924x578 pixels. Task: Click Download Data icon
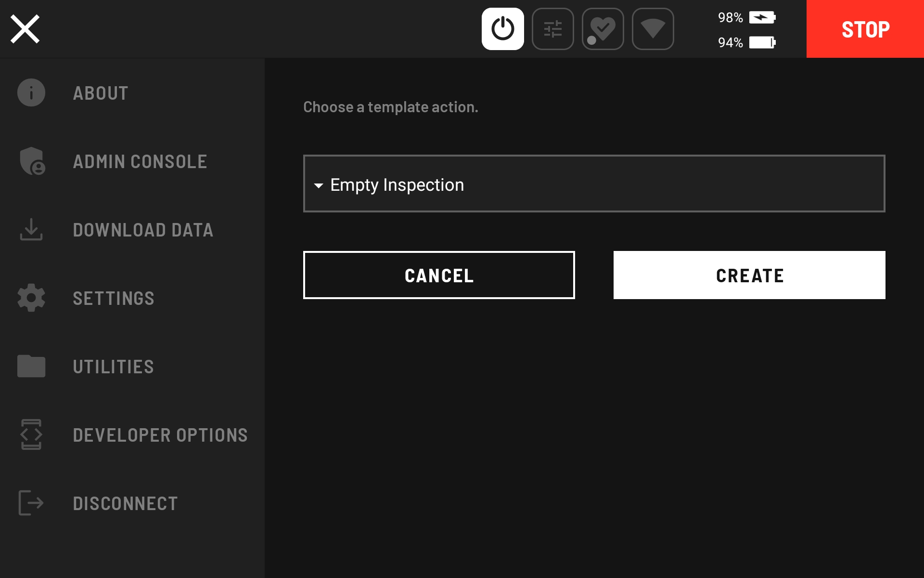31,229
